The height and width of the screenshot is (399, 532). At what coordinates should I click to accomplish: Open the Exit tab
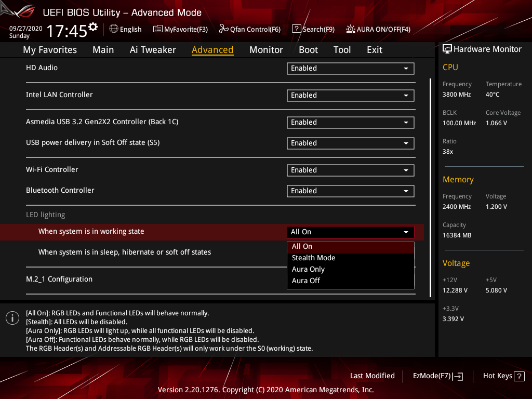pos(375,50)
